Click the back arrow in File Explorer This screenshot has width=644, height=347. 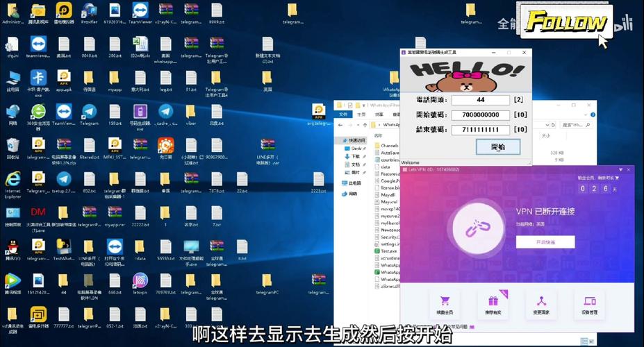pos(340,125)
